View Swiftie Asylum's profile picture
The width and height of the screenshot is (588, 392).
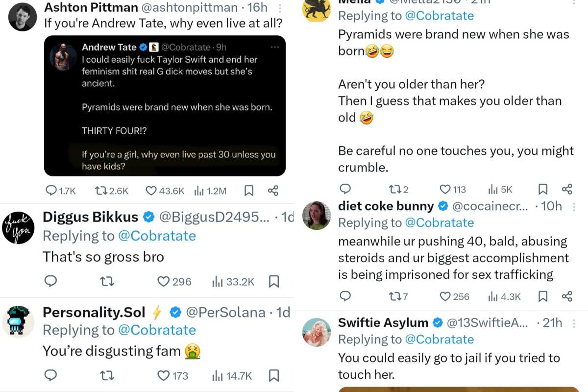point(316,332)
